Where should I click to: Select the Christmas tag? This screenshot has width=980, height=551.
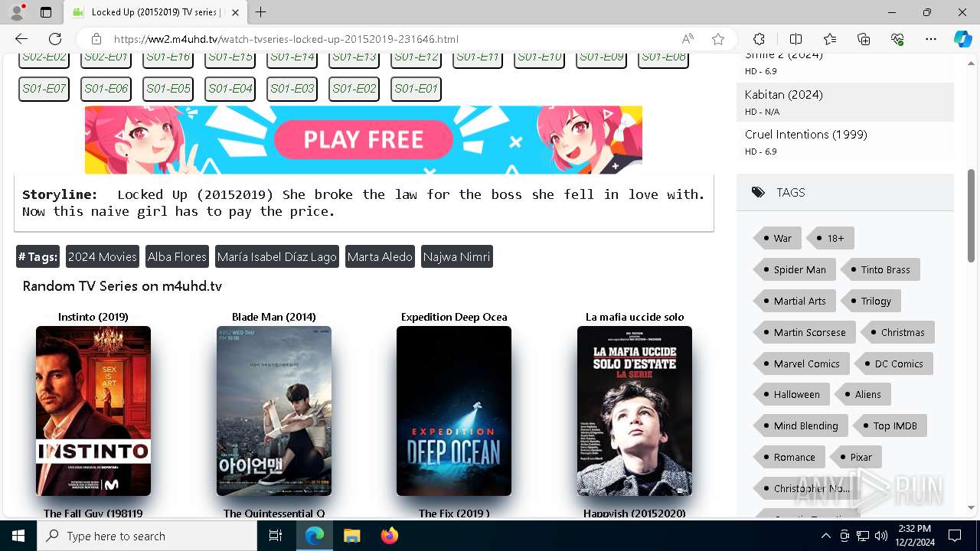(x=897, y=332)
